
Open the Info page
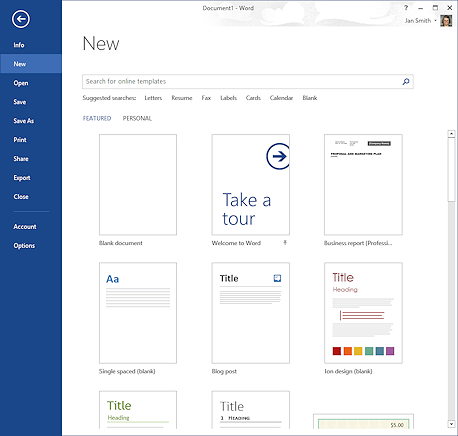(19, 45)
